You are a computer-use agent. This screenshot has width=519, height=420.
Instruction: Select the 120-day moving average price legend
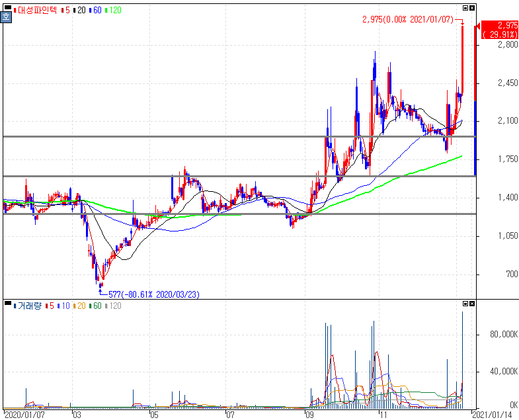point(113,11)
